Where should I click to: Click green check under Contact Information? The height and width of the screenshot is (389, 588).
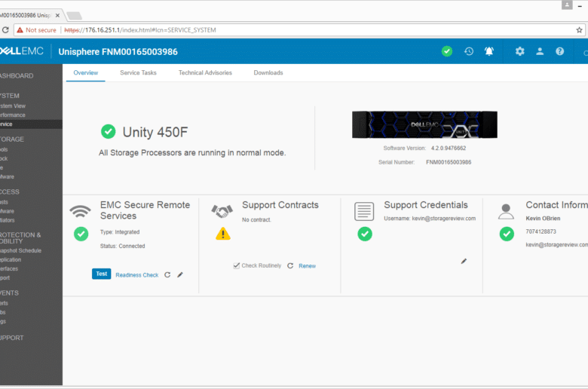coord(507,234)
